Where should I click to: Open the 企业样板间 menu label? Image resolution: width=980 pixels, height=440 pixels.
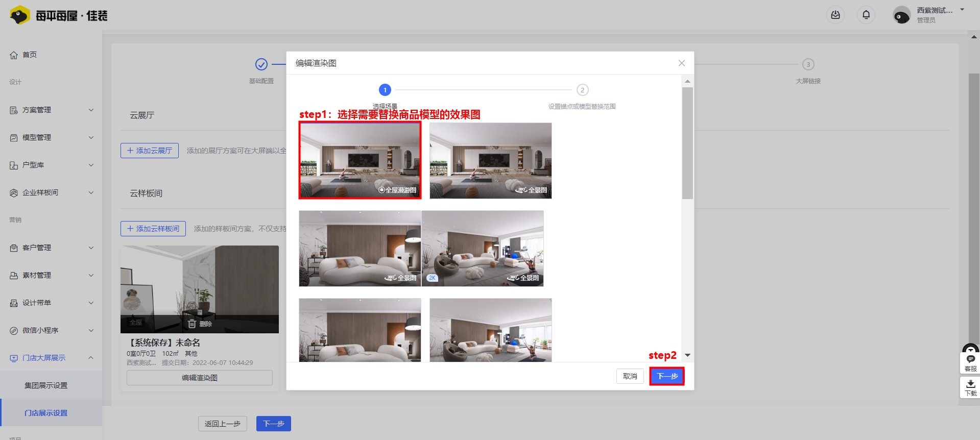coord(40,192)
